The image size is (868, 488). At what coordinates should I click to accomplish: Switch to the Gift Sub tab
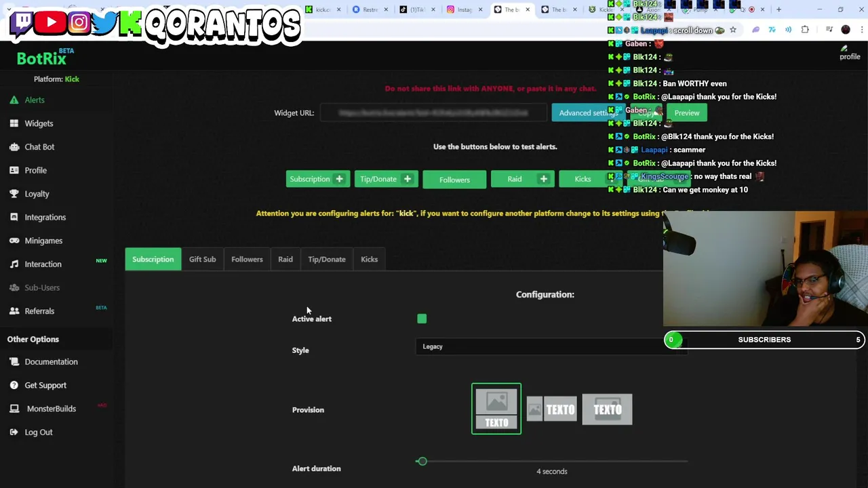tap(202, 259)
